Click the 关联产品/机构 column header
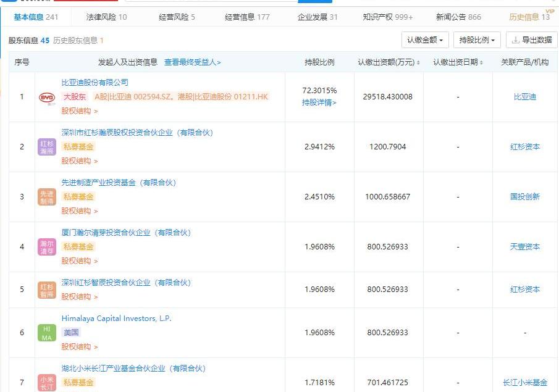Image resolution: width=559 pixels, height=392 pixels. [525, 62]
